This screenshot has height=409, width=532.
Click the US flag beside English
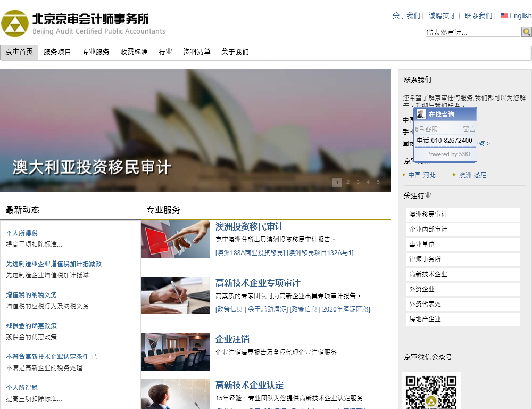(504, 16)
